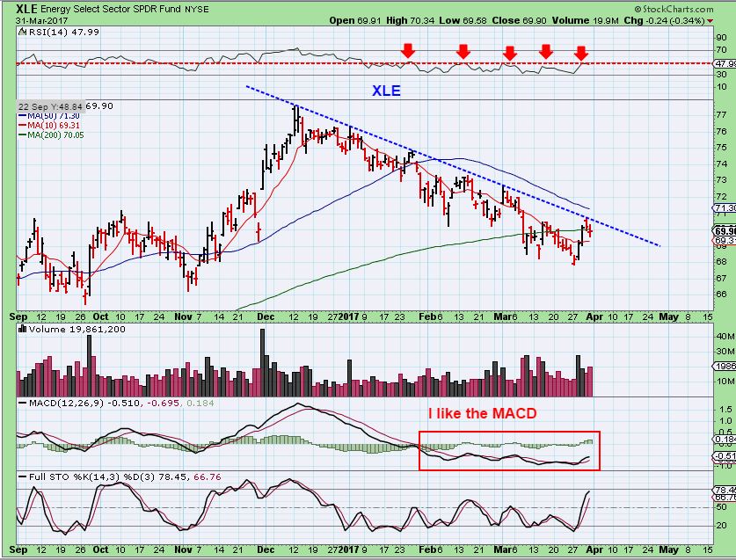Click the Open 69.91 value
The width and height of the screenshot is (736, 560).
tap(355, 20)
